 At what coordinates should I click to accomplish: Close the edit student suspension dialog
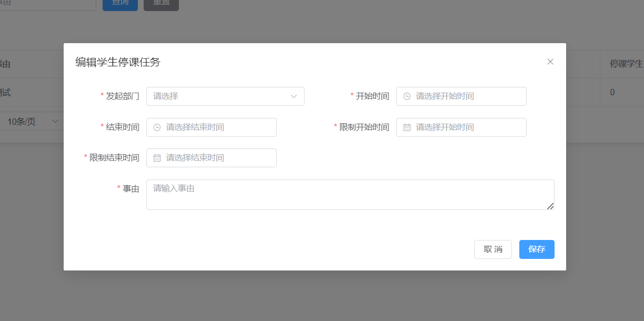point(550,62)
